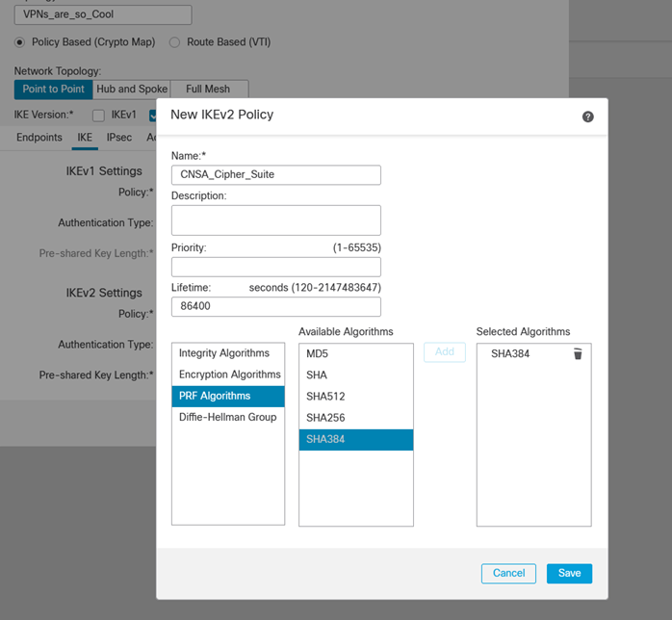Image resolution: width=672 pixels, height=620 pixels.
Task: Switch to the IKE tab
Action: pos(85,137)
